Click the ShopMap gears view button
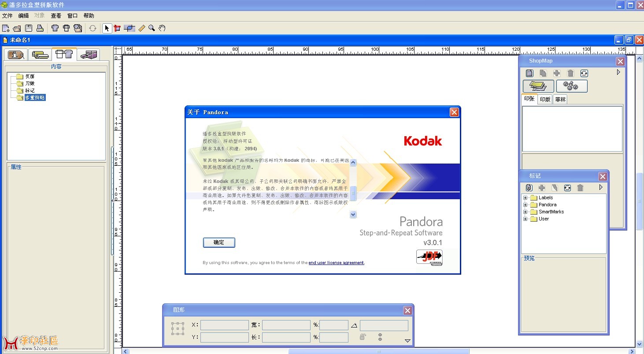644x354 pixels. pos(572,86)
